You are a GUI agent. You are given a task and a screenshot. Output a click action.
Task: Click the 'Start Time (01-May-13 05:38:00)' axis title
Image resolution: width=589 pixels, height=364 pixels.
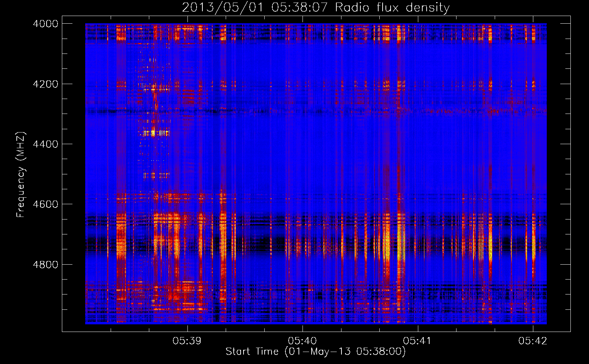pos(316,352)
